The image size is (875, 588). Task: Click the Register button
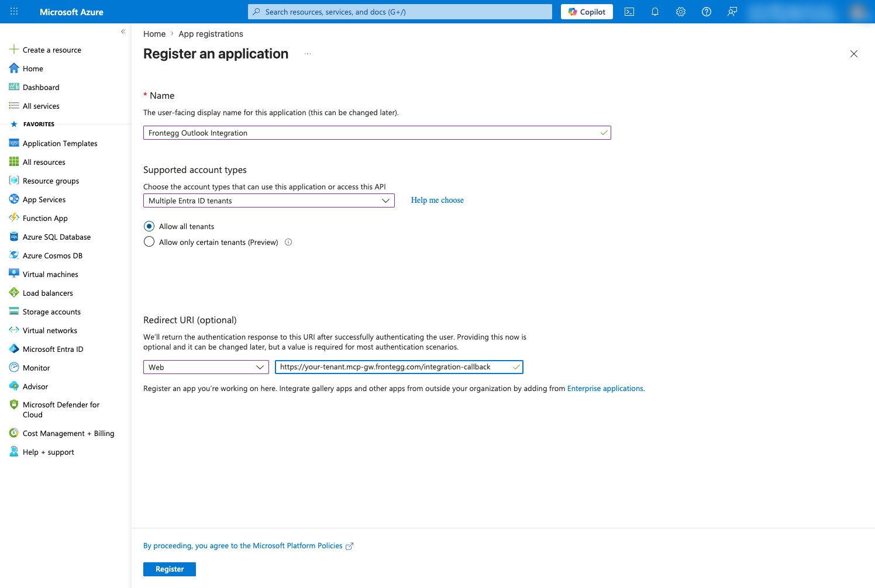(170, 569)
